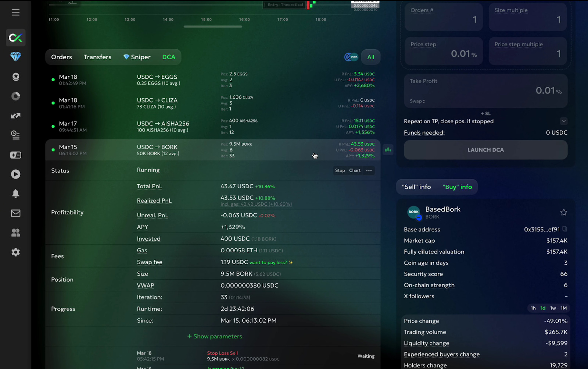
Task: Open the people icon in sidebar
Action: point(15,233)
